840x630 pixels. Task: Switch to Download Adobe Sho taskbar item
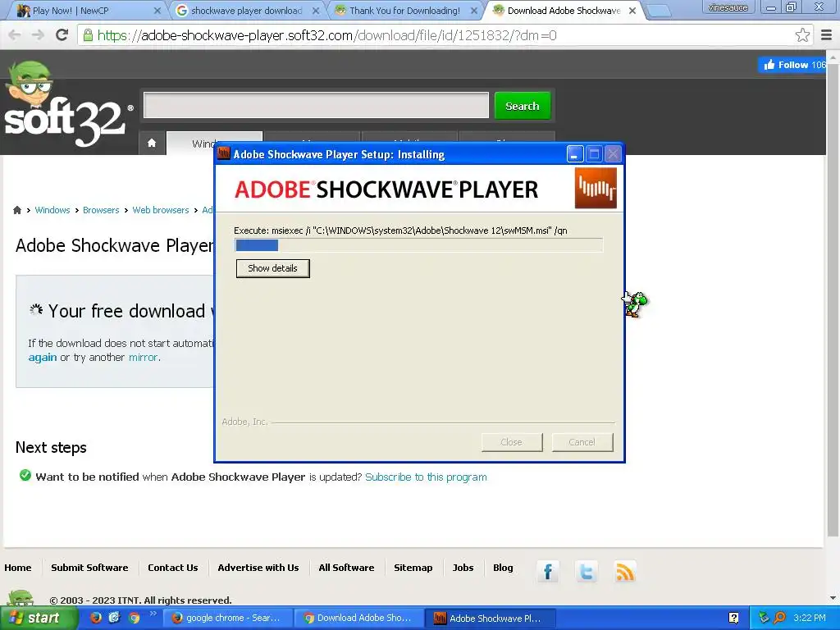coord(359,618)
